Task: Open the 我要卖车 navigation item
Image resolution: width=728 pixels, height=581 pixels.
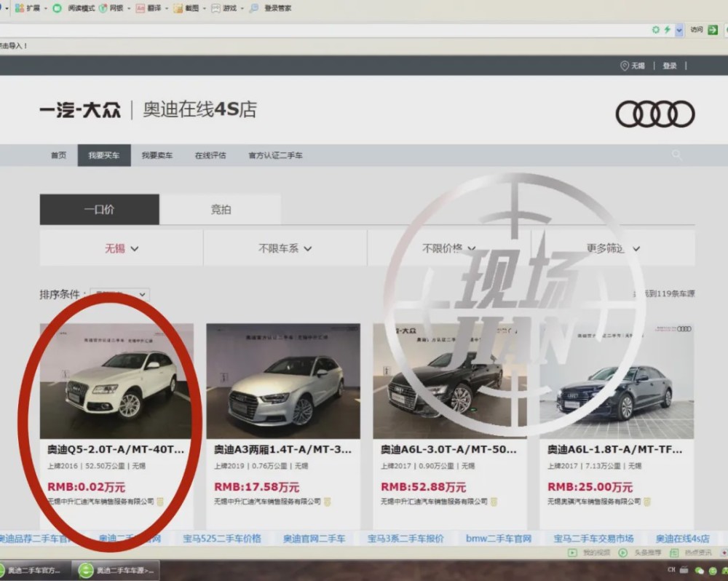Action: click(157, 155)
